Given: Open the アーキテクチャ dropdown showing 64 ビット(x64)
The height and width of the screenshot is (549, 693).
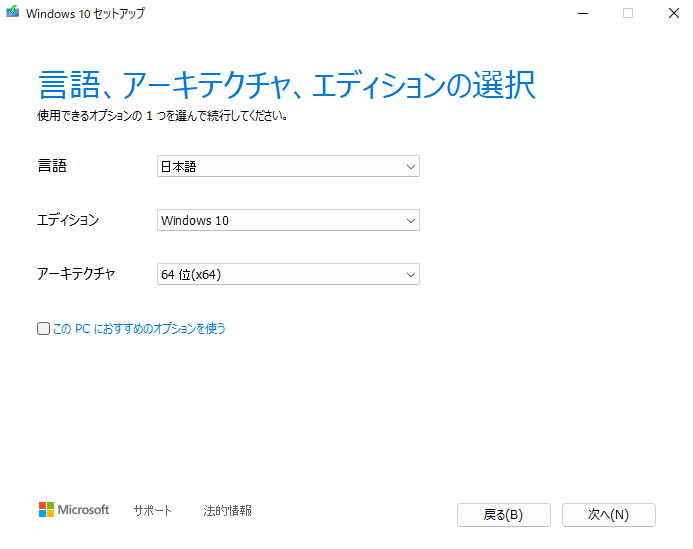Looking at the screenshot, I should 288,274.
